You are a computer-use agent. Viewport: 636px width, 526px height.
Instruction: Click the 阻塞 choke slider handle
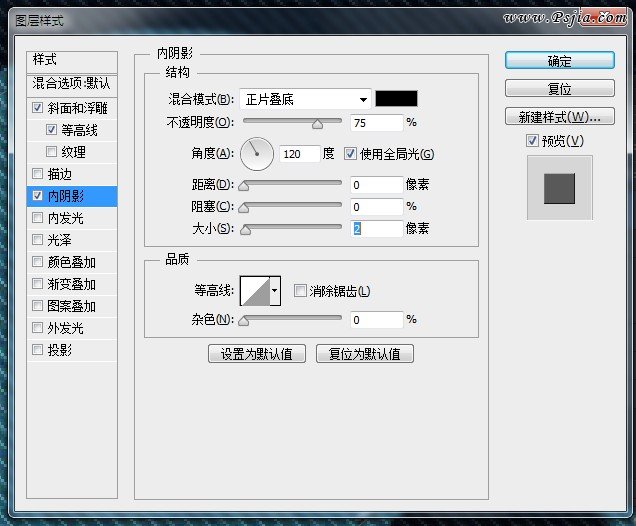[244, 208]
